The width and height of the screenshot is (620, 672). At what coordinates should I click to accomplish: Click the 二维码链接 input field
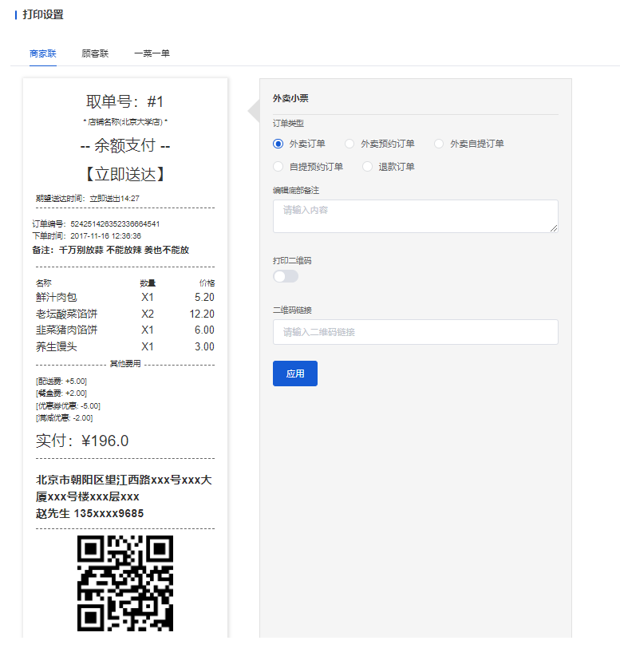pyautogui.click(x=416, y=332)
